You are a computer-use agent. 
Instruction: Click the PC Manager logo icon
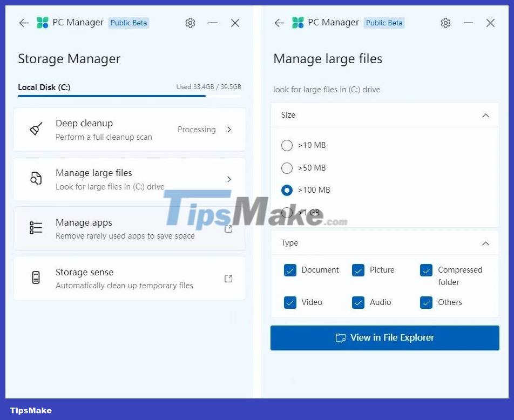click(42, 23)
